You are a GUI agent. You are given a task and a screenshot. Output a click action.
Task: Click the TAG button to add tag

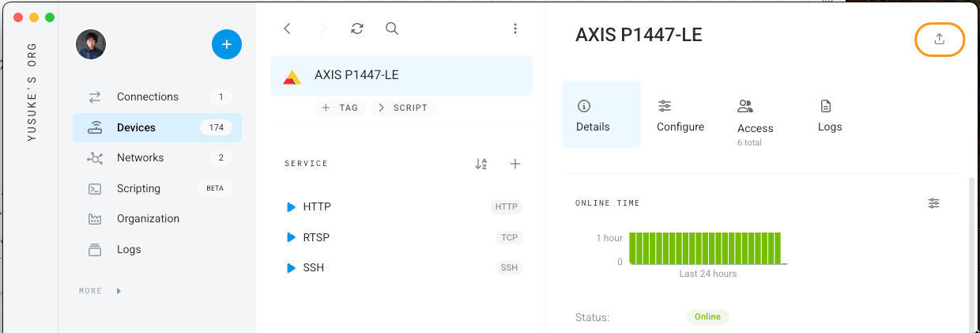point(340,108)
